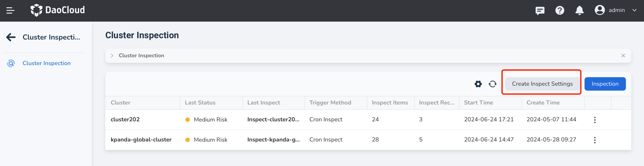Screen dimensions: 644x166
Task: Refresh the cluster inspection list
Action: 492,84
